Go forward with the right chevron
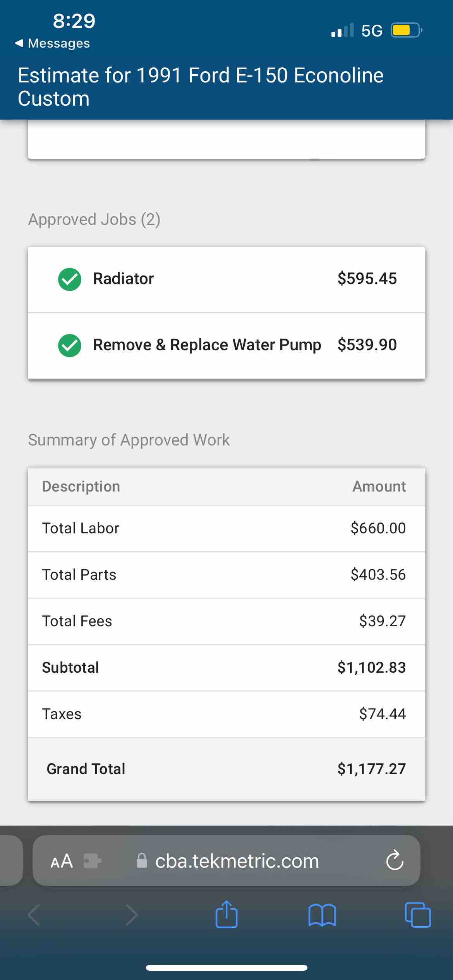Image resolution: width=453 pixels, height=980 pixels. point(132,915)
